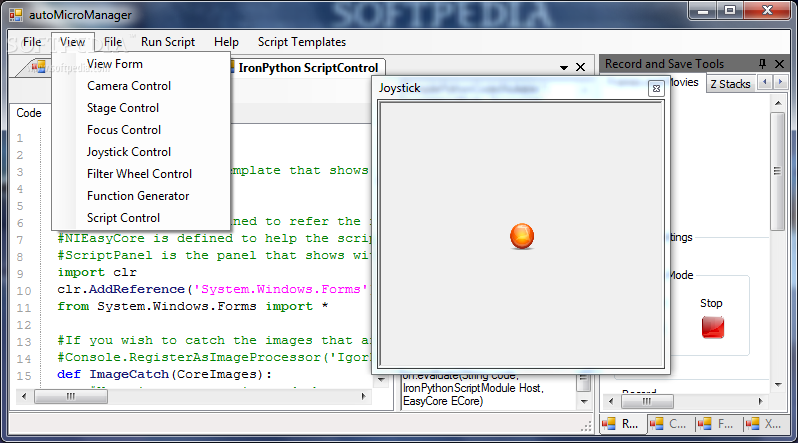Open the Help menu

point(226,42)
